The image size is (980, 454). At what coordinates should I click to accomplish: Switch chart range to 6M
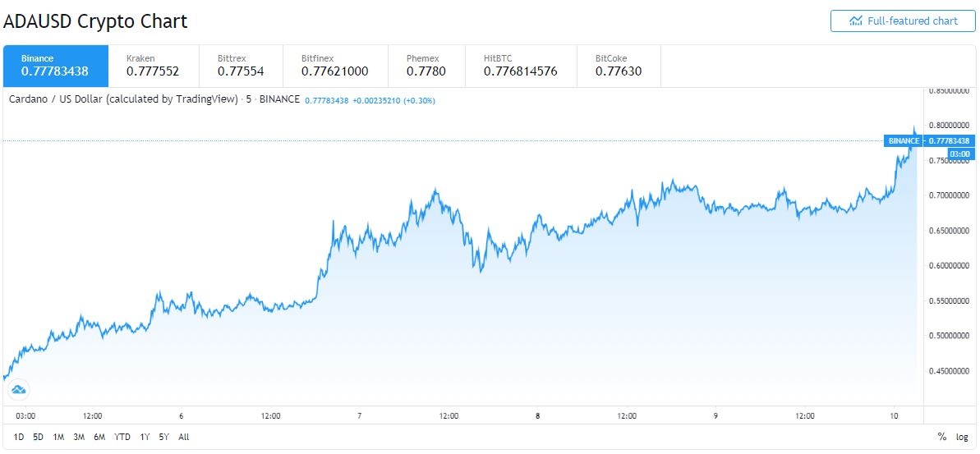click(99, 437)
